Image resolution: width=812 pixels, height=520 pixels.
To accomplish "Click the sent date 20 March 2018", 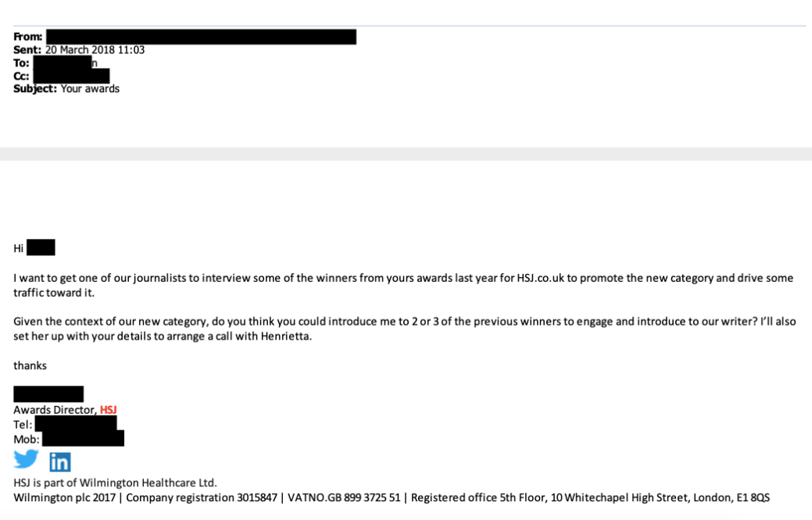I will (95, 50).
